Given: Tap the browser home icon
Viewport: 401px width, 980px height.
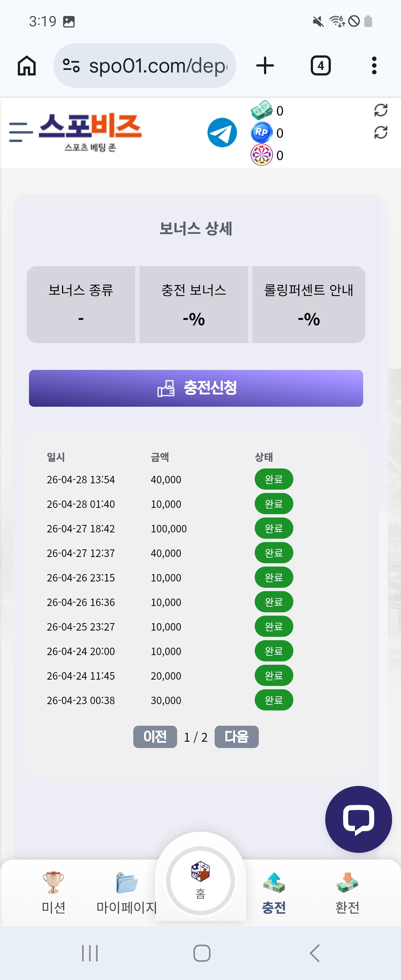Looking at the screenshot, I should [27, 65].
